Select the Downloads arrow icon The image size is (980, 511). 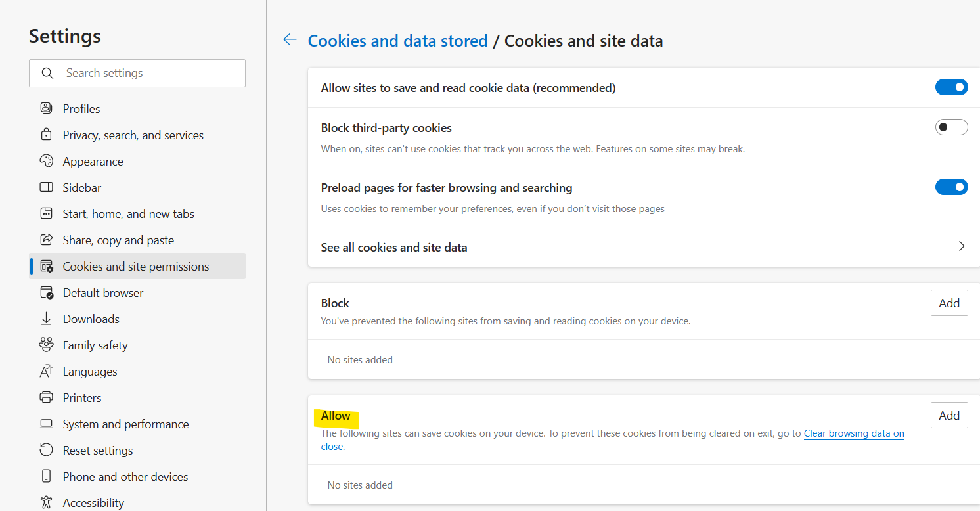(x=45, y=319)
